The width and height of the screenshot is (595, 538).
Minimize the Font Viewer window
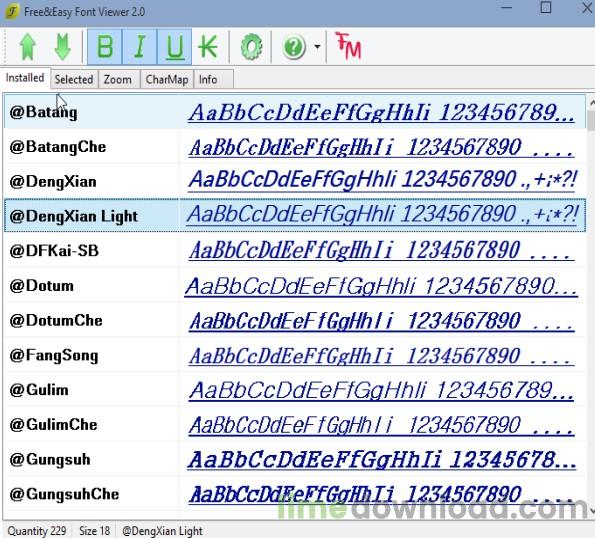coord(507,8)
